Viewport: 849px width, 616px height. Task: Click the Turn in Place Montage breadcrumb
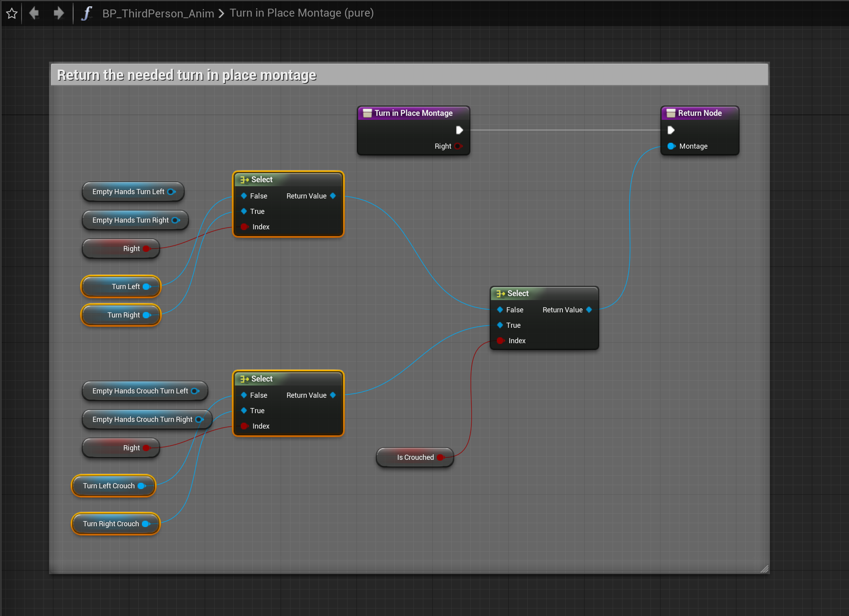click(x=301, y=13)
